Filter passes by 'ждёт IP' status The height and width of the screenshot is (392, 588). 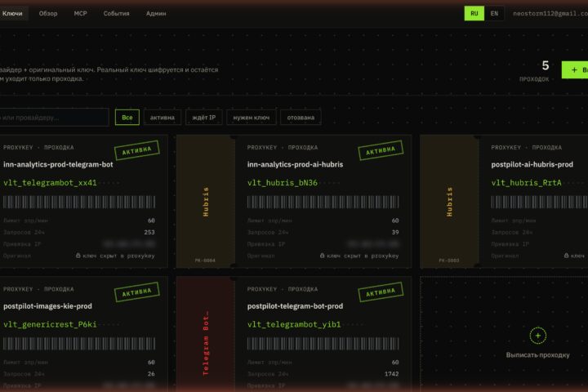point(204,118)
